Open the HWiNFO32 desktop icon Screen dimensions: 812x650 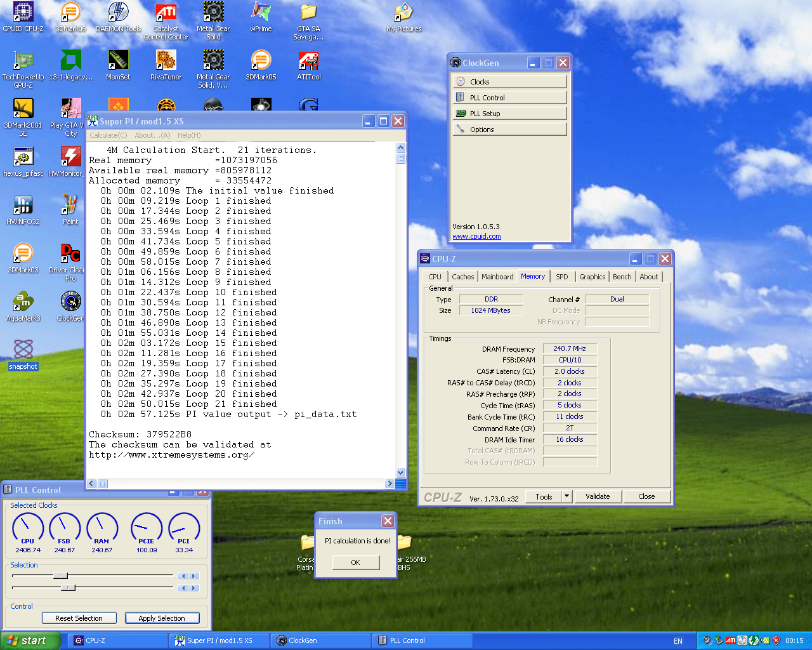coord(23,210)
